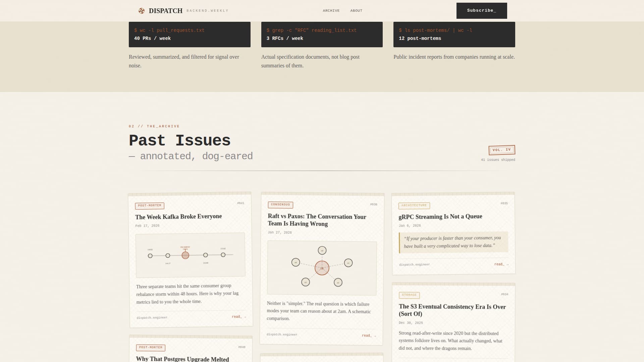
Task: Click issue number #034
Action: 505,294
